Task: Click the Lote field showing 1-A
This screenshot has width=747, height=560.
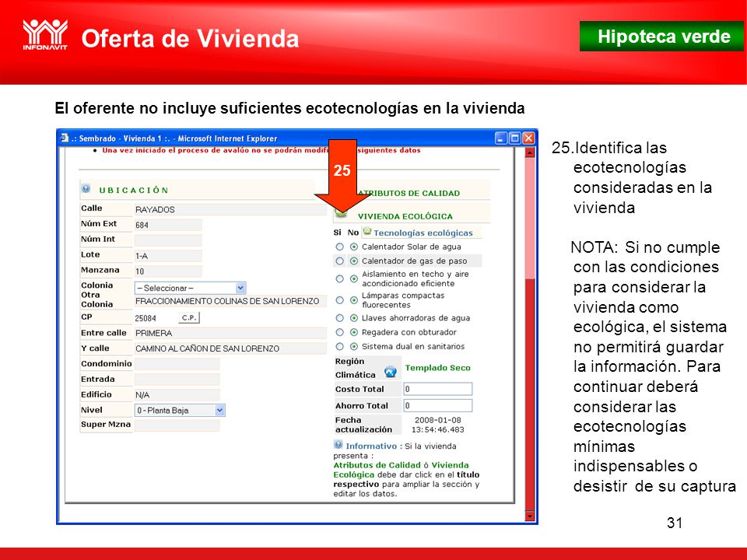Action: (168, 256)
